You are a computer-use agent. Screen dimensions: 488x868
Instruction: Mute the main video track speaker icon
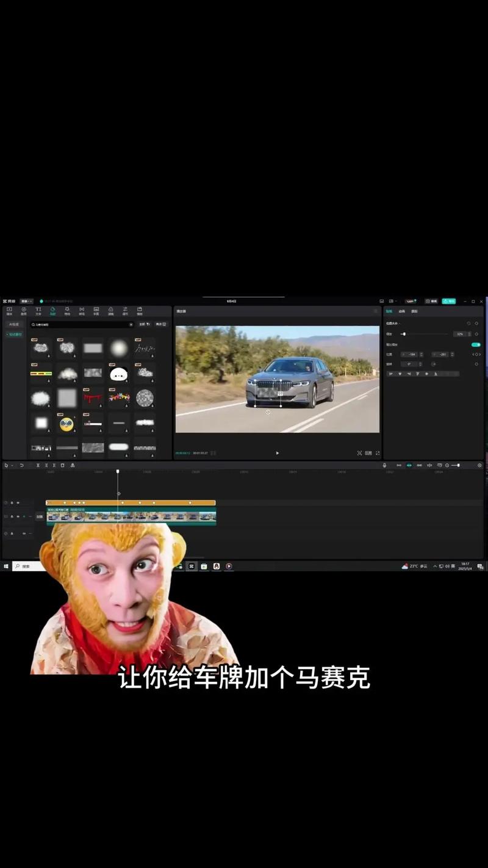click(24, 516)
